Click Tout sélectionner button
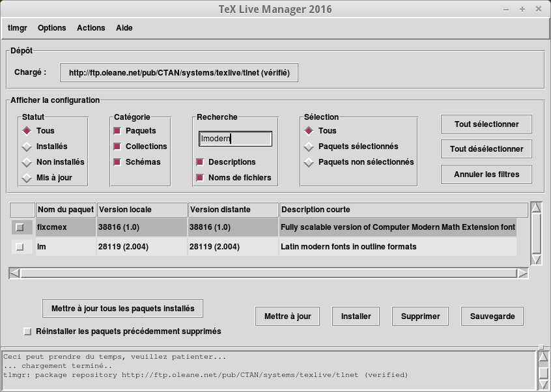This screenshot has width=551, height=392. pos(487,124)
